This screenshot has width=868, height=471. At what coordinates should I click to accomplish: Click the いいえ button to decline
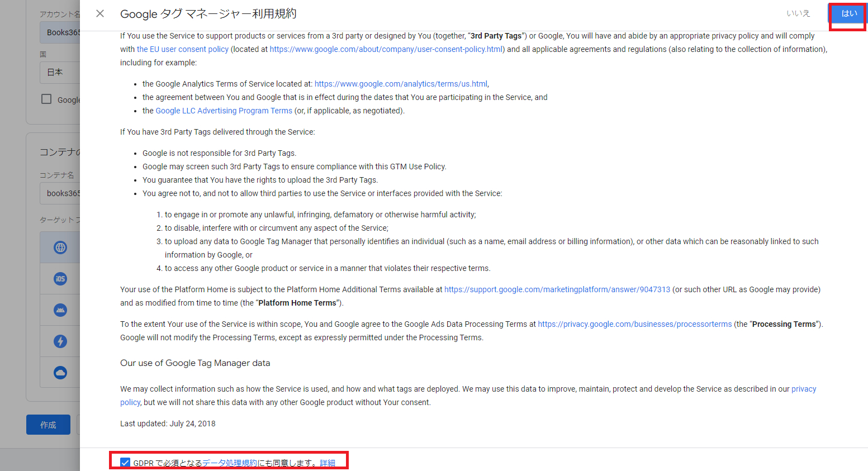[798, 13]
